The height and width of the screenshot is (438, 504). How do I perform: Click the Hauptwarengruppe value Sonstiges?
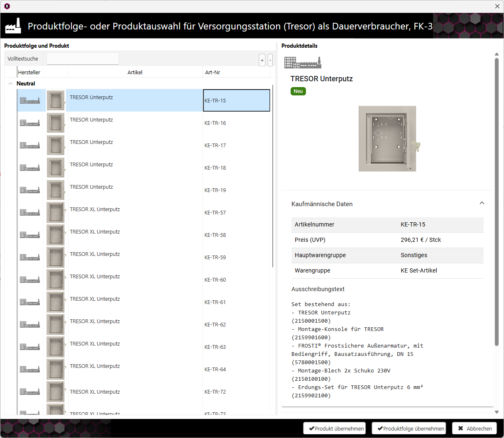[x=414, y=255]
